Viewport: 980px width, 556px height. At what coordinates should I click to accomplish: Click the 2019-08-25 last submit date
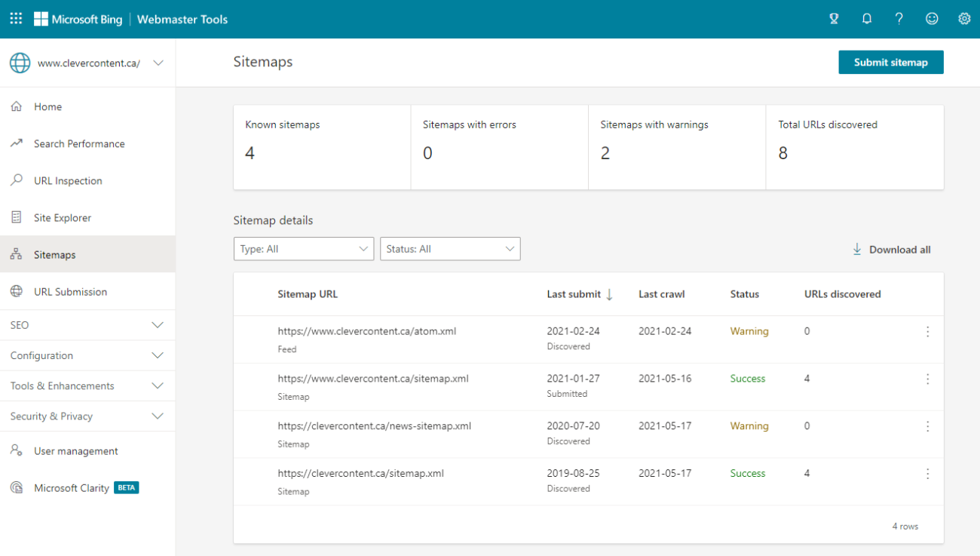[x=574, y=474]
